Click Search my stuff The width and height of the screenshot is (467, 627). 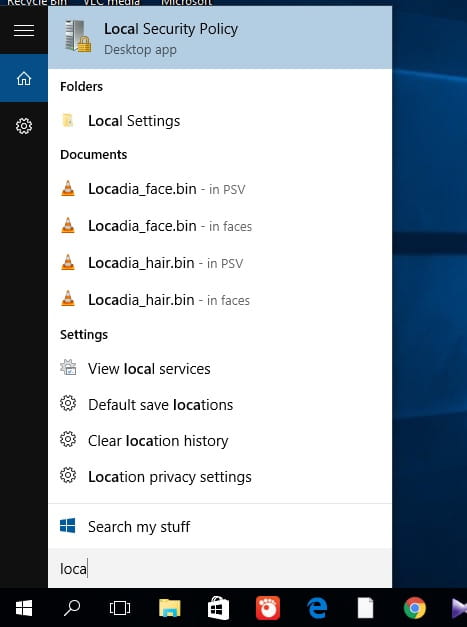(220, 527)
